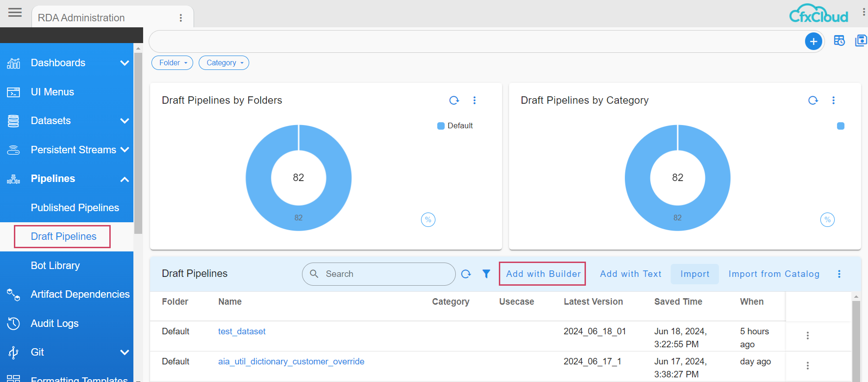868x382 pixels.
Task: Refresh the Draft Pipelines by Folders chart
Action: pyautogui.click(x=454, y=100)
